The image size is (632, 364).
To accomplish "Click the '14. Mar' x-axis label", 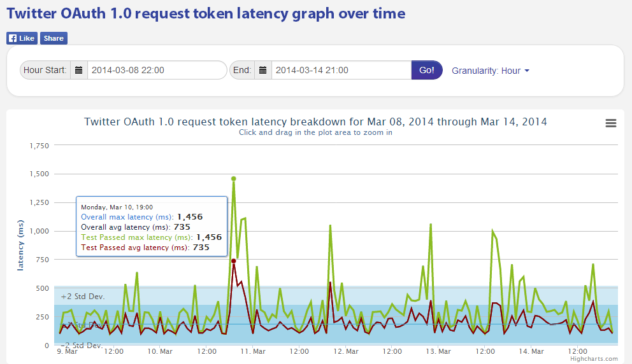I will pos(531,351).
